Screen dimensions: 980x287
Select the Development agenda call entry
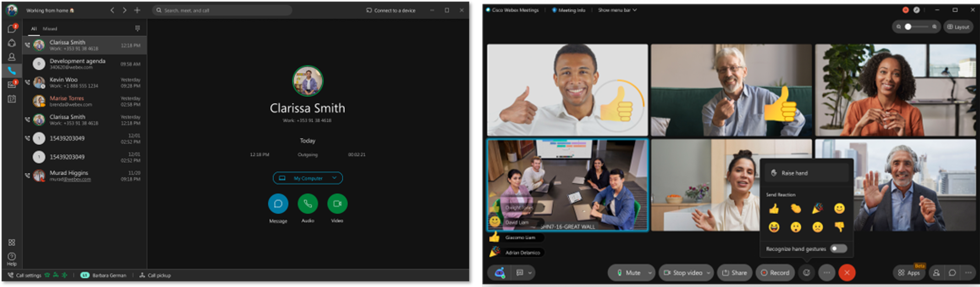85,64
